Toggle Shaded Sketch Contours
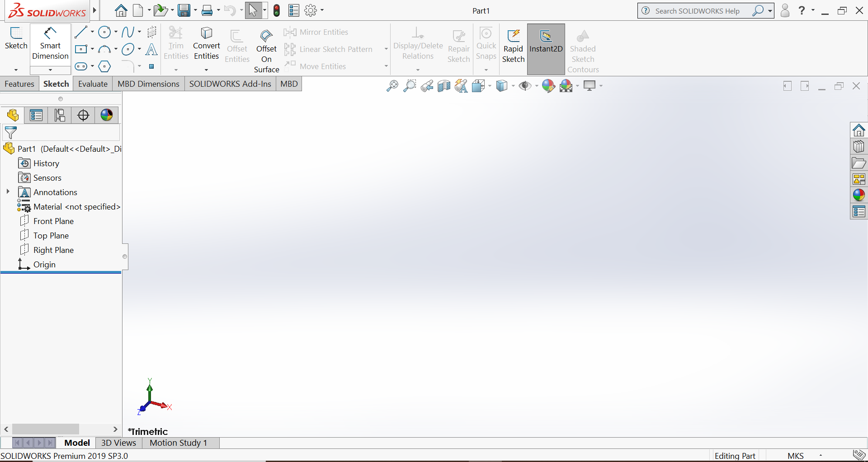Image resolution: width=868 pixels, height=462 pixels. click(x=583, y=49)
